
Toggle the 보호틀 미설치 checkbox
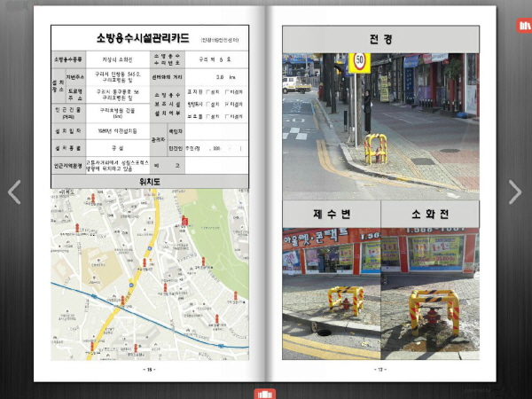pos(227,115)
